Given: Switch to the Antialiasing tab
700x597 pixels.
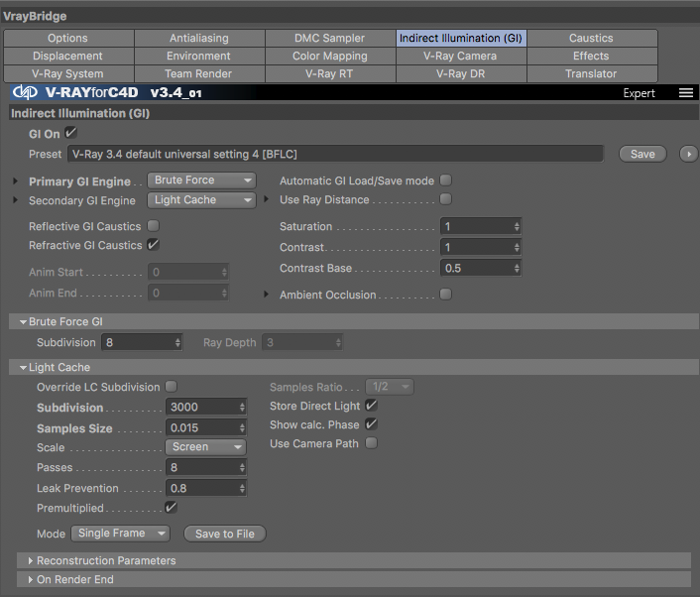Looking at the screenshot, I should 199,38.
